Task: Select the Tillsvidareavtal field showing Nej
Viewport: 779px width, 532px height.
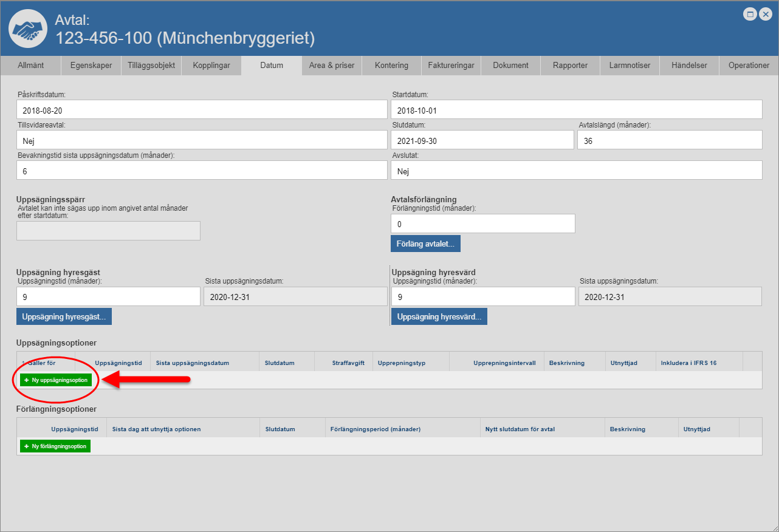Action: (x=202, y=140)
